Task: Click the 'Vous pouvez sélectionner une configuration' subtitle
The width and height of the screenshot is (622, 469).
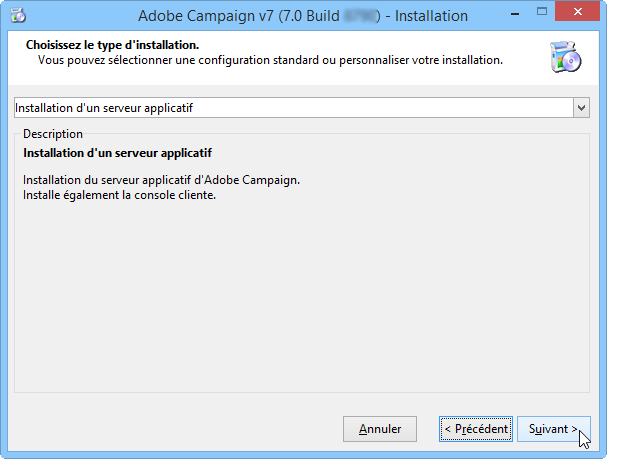Action: tap(270, 60)
